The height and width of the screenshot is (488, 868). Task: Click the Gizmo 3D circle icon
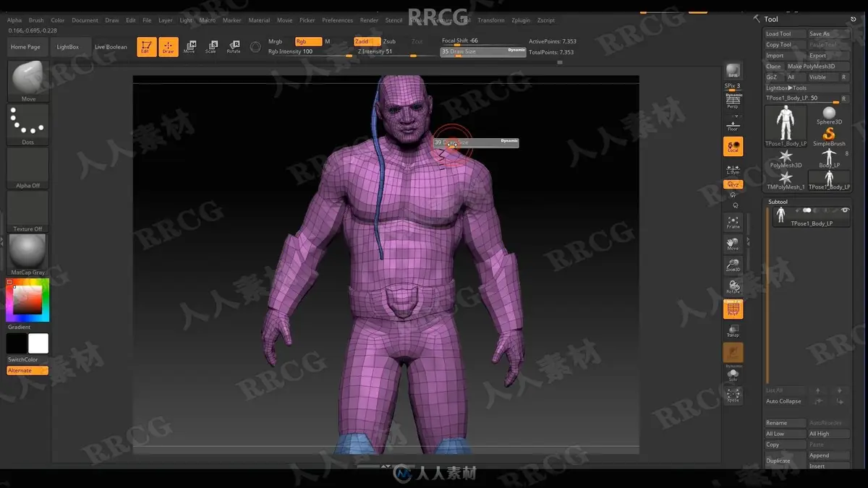tap(255, 47)
